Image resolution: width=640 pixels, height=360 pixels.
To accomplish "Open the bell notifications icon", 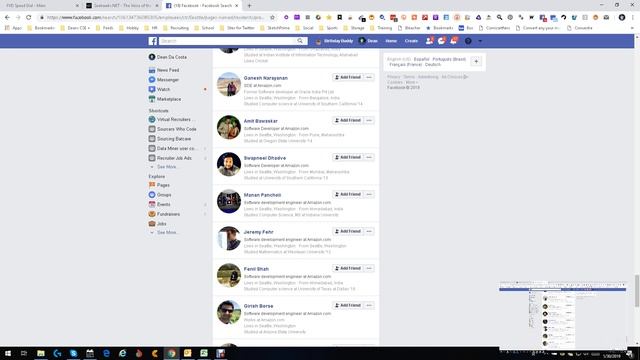I will click(x=453, y=41).
